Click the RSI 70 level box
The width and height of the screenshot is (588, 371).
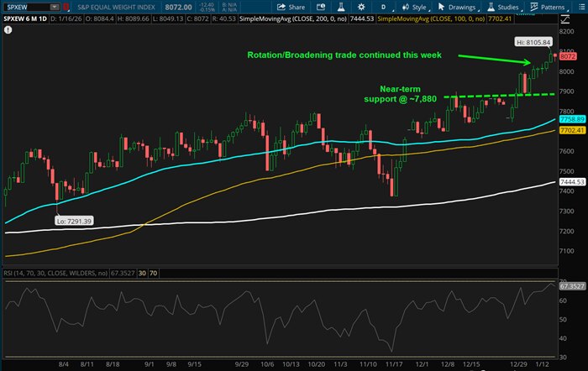tap(154, 273)
